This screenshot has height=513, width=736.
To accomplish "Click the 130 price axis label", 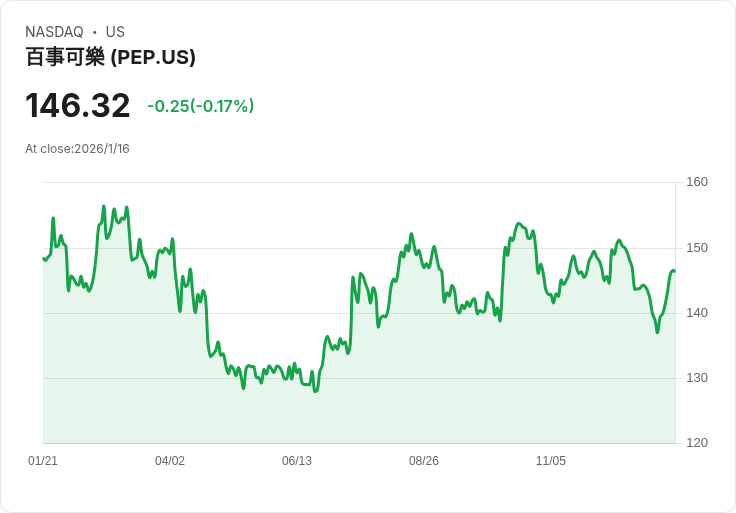I will point(697,378).
